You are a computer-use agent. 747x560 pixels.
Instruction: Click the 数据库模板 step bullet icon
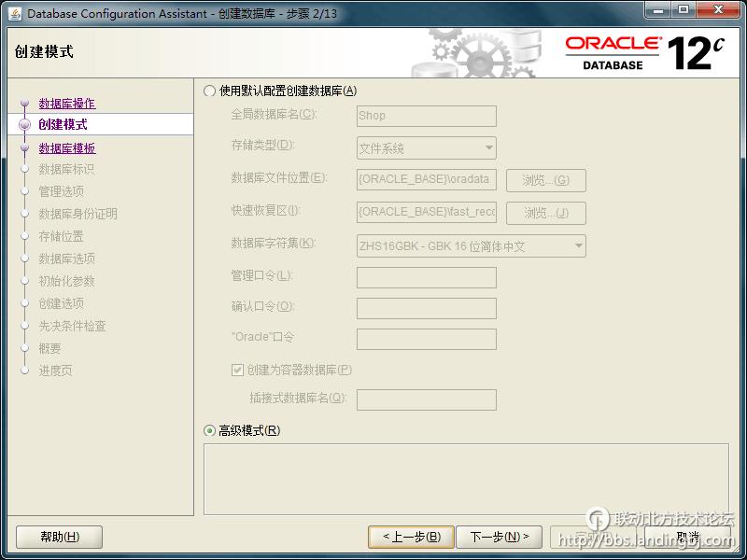pos(25,148)
